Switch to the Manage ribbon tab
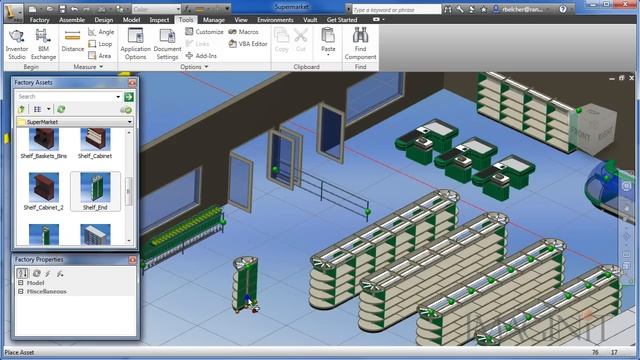 [213, 20]
